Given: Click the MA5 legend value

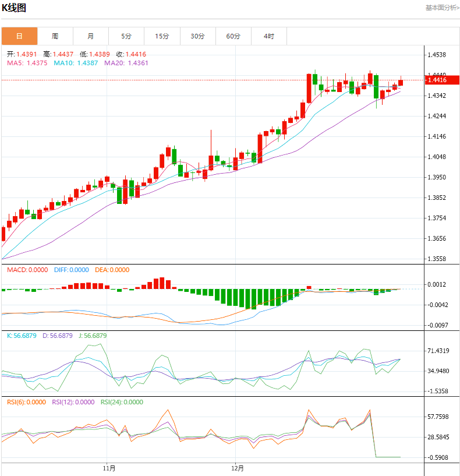Looking at the screenshot, I should click(x=27, y=63).
